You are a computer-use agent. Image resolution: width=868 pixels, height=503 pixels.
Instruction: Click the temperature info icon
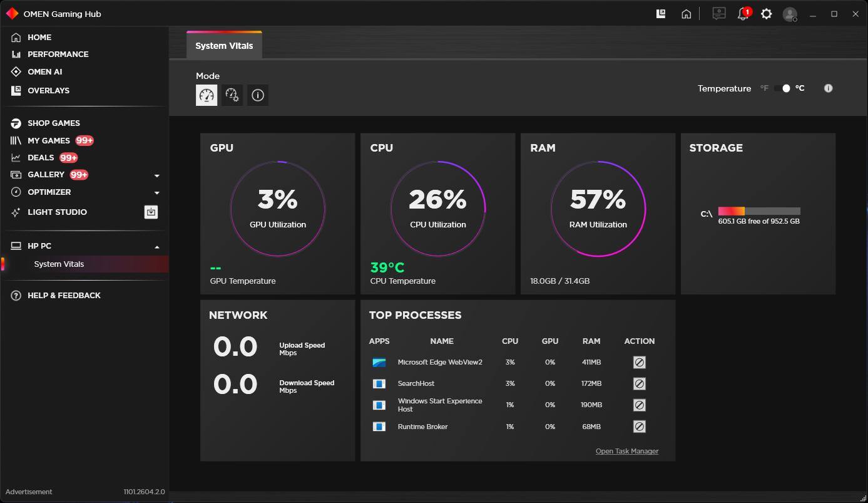tap(828, 88)
